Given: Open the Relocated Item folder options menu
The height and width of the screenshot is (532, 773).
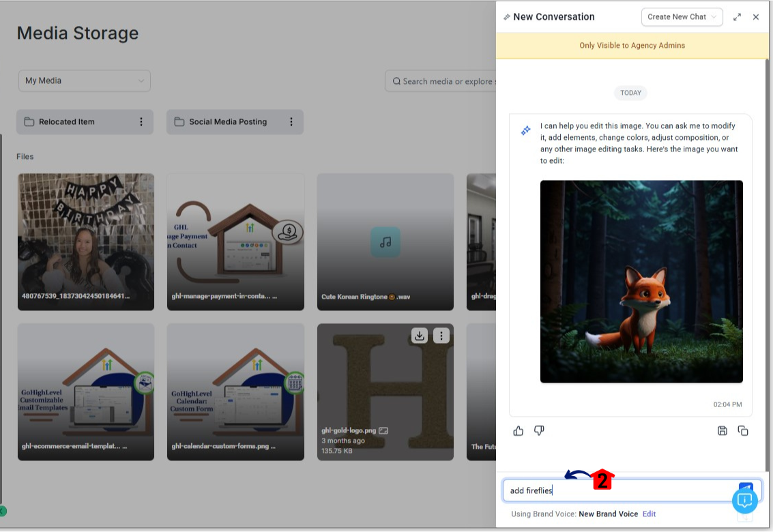Looking at the screenshot, I should coord(141,122).
